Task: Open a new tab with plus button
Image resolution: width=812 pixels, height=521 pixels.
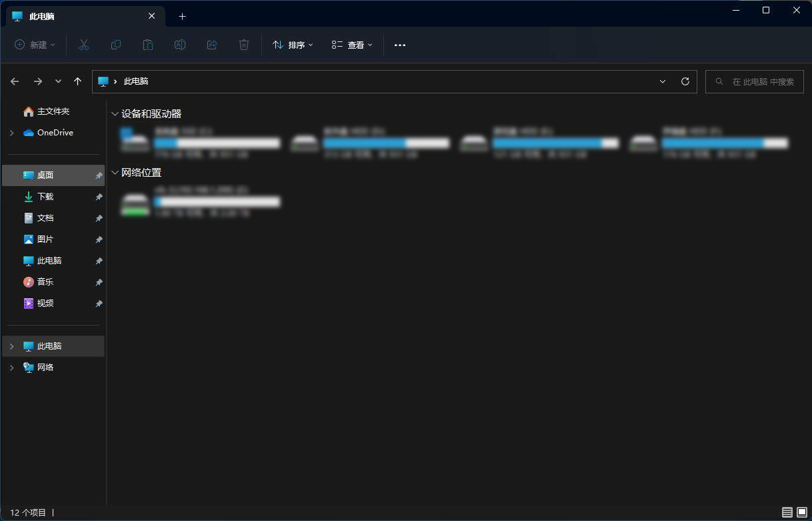Action: pyautogui.click(x=182, y=16)
